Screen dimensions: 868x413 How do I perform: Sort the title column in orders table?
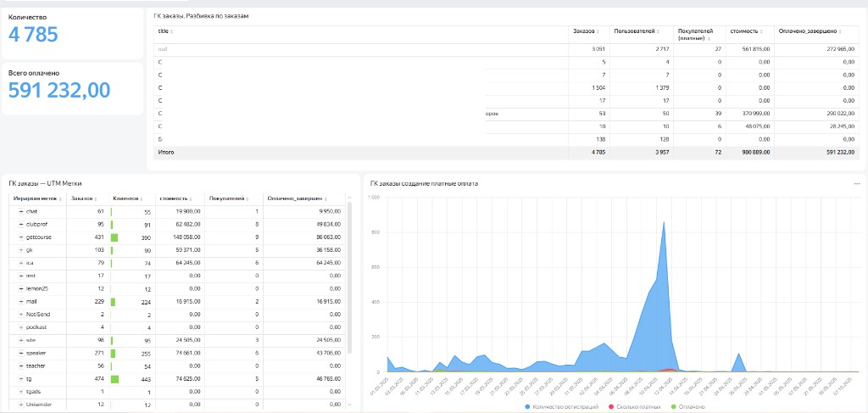coord(165,31)
